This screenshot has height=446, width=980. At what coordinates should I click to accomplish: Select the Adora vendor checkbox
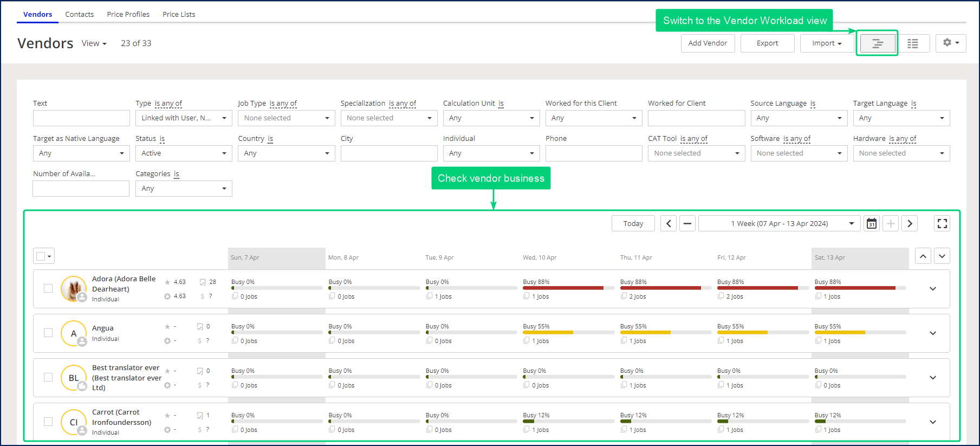tap(48, 288)
